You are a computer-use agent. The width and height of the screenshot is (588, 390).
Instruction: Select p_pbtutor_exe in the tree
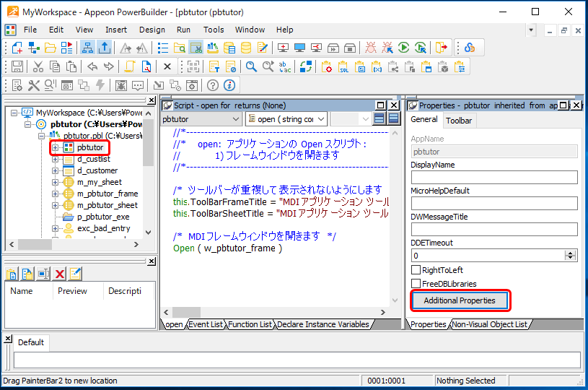click(x=102, y=217)
